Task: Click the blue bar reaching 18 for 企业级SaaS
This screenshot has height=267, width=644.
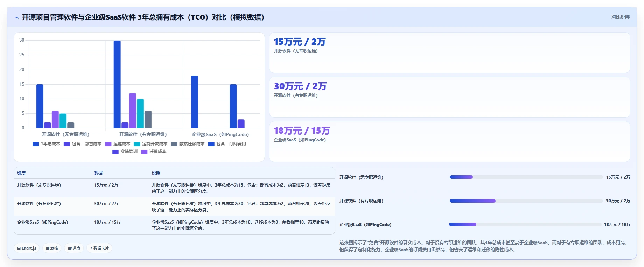Action: (x=195, y=102)
